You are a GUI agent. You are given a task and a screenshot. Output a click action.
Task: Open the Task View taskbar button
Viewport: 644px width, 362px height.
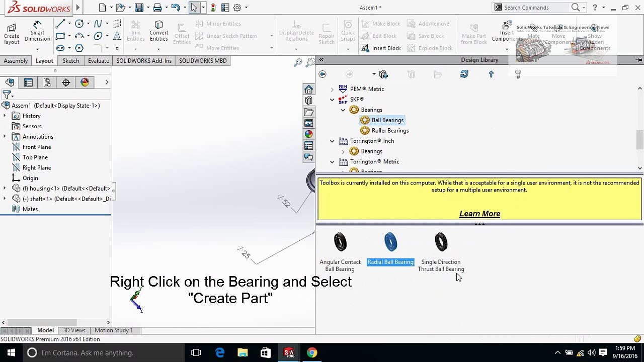tap(196, 353)
